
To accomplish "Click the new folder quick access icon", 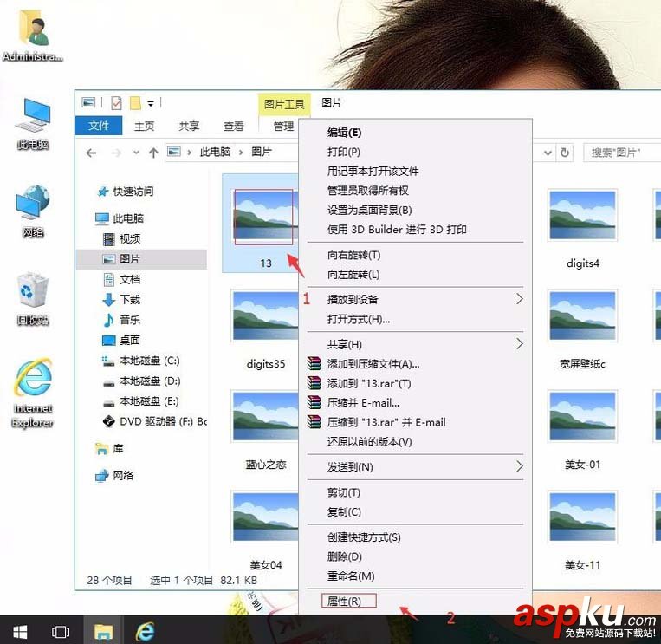I will pyautogui.click(x=135, y=103).
